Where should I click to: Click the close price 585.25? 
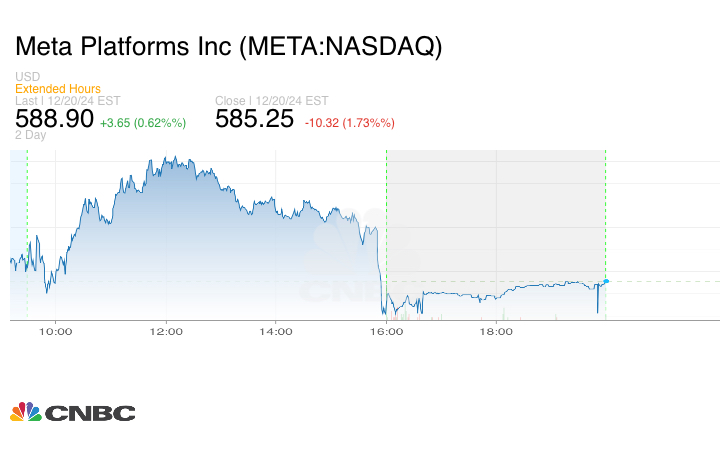255,119
